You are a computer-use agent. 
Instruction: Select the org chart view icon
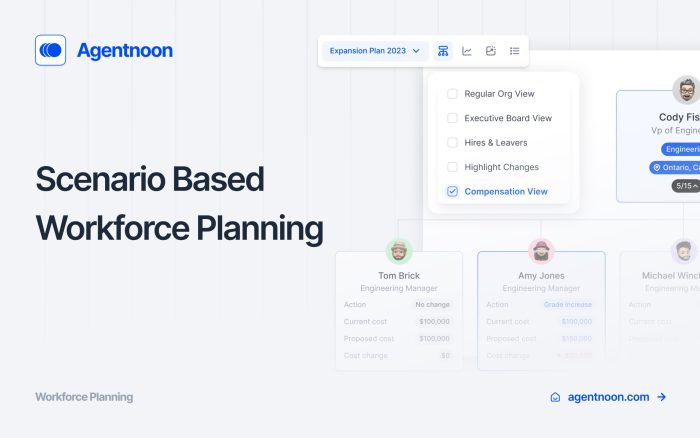(x=443, y=51)
